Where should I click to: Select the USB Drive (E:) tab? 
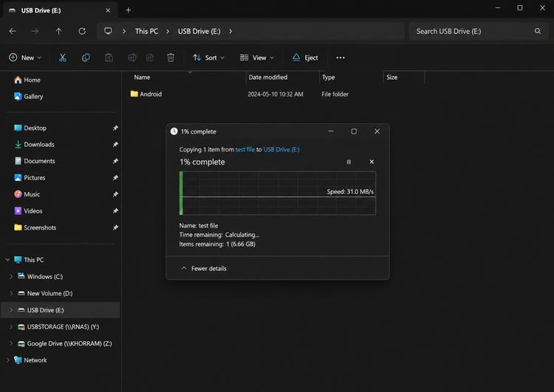tap(60, 10)
